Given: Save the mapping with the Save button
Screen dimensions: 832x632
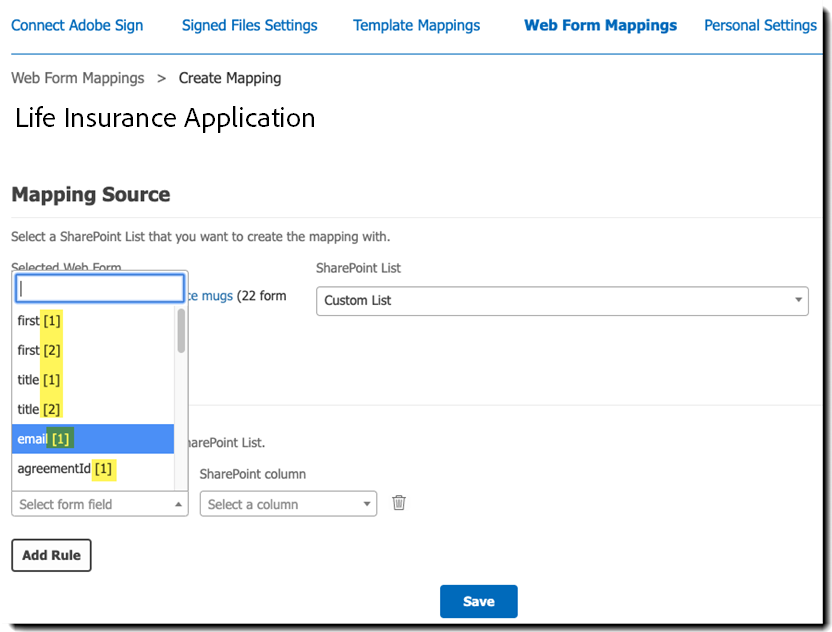Looking at the screenshot, I should 478,601.
